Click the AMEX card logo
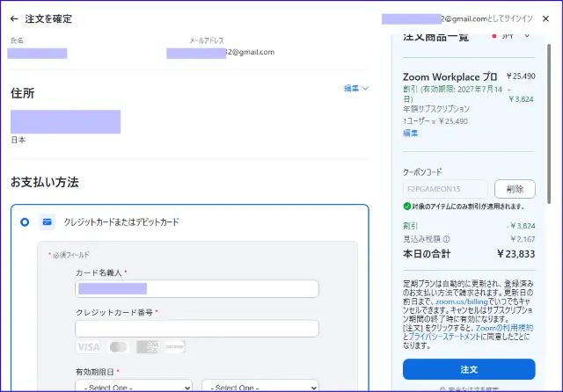563x392 pixels. [147, 347]
